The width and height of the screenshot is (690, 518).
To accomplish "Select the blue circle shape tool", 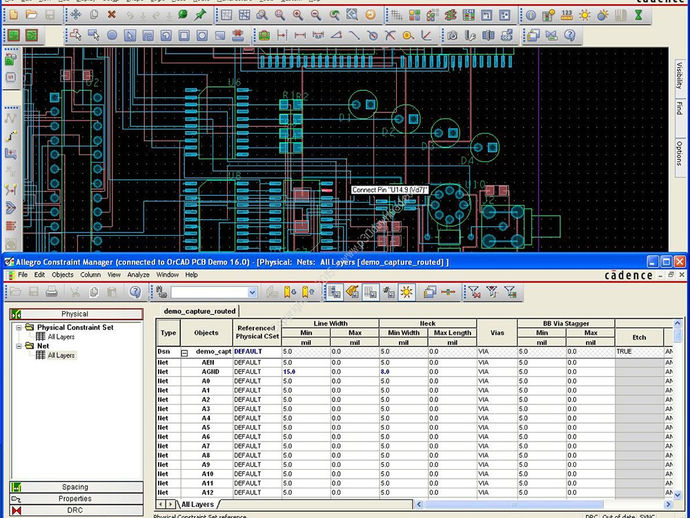I will click(x=112, y=35).
